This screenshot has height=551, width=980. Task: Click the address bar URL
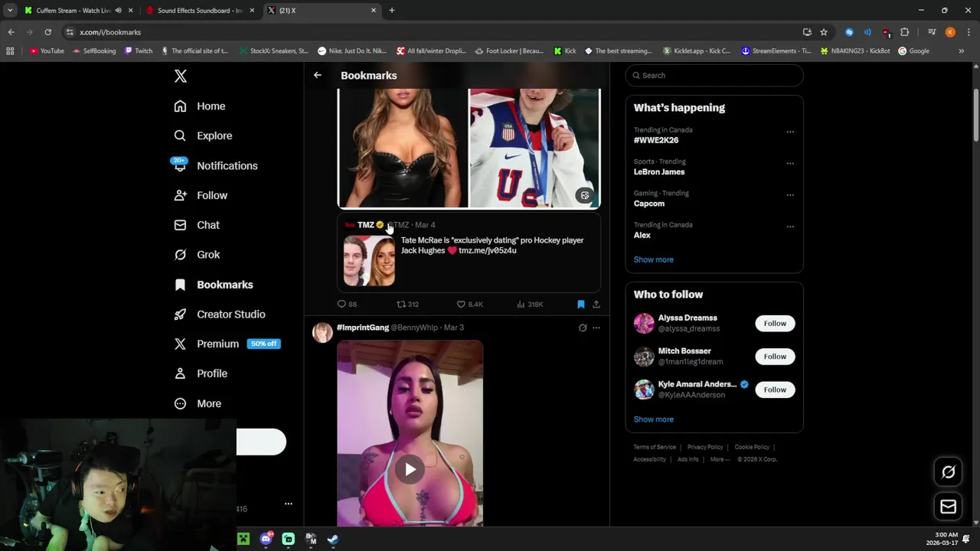tap(110, 32)
